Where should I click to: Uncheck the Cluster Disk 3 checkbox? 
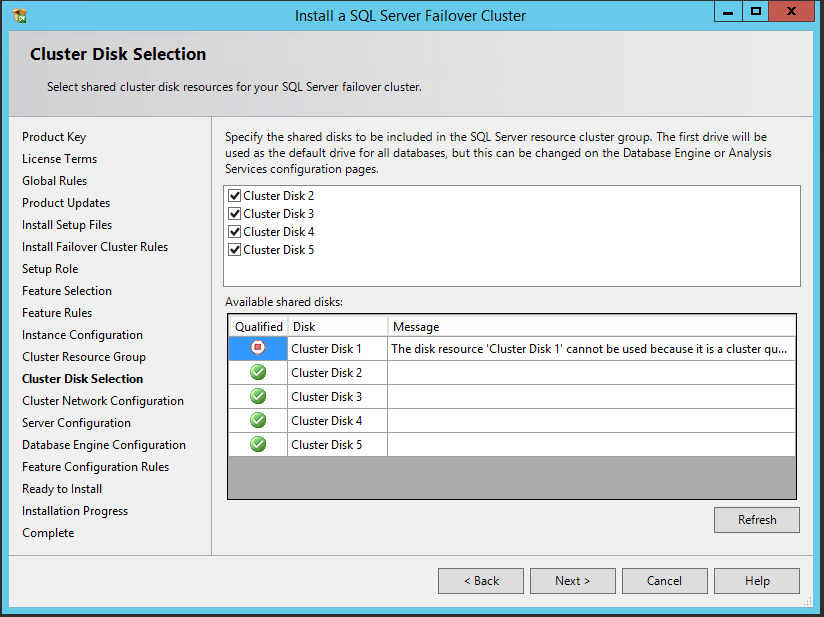point(234,214)
